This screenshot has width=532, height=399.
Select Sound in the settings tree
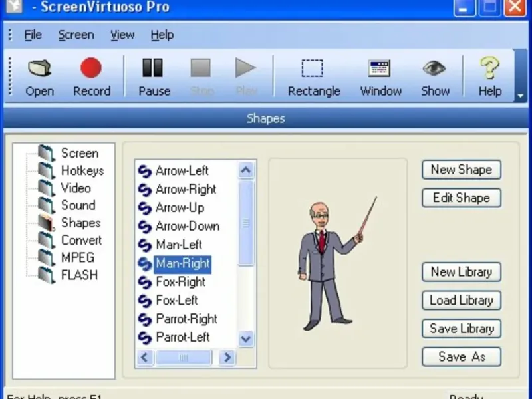78,205
